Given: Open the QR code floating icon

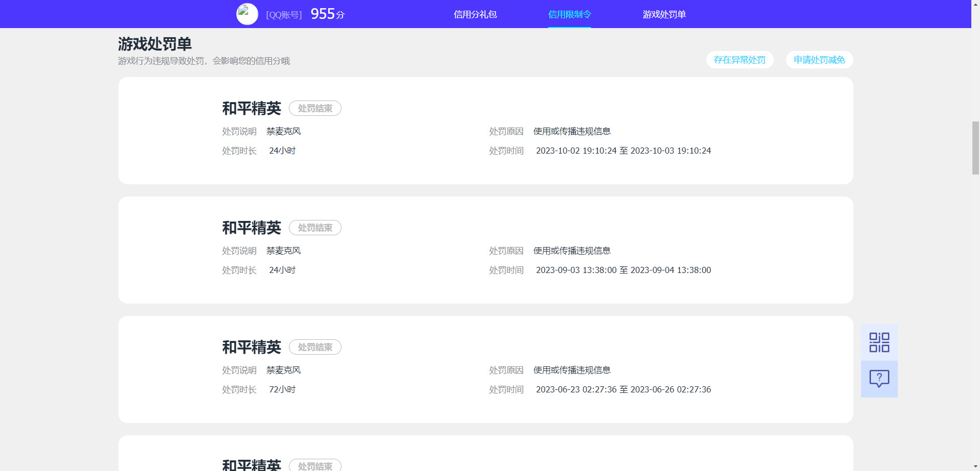Looking at the screenshot, I should click(879, 342).
